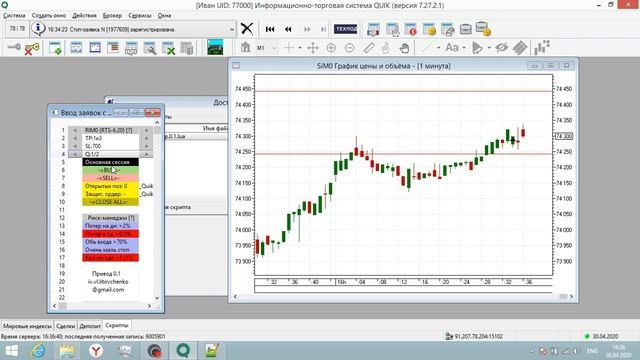Select the four-way move arrows tool
Viewport: 640px width, 360px height.
tap(313, 48)
